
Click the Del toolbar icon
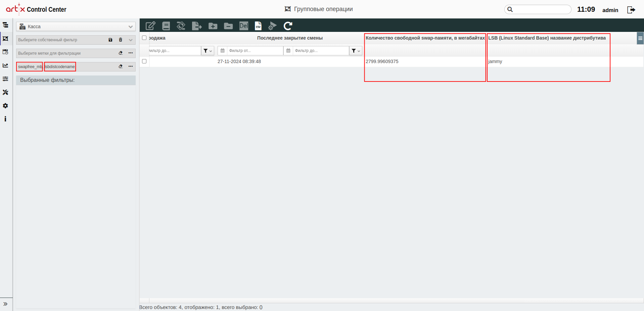click(x=243, y=26)
